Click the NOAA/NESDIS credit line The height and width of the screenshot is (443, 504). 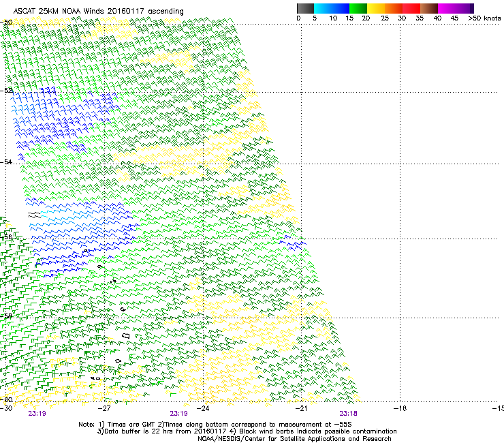tap(294, 439)
